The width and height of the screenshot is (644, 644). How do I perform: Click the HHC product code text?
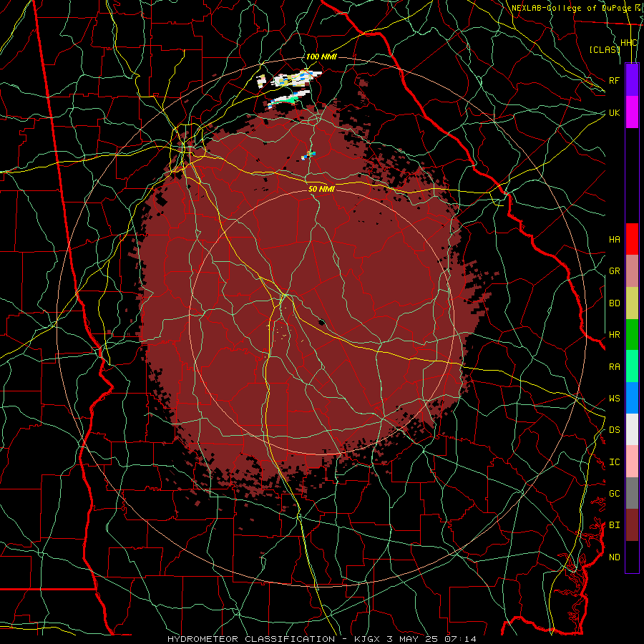tap(629, 43)
